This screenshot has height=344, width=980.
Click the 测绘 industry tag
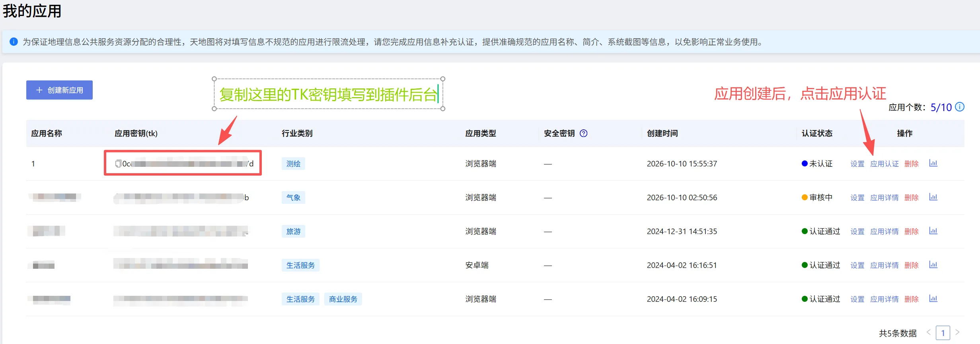pos(293,164)
